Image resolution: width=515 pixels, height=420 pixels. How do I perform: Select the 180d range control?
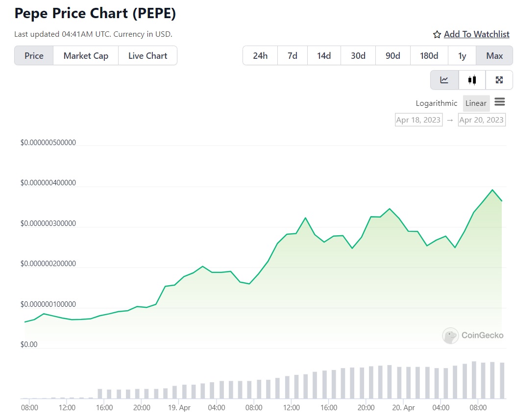(x=429, y=55)
